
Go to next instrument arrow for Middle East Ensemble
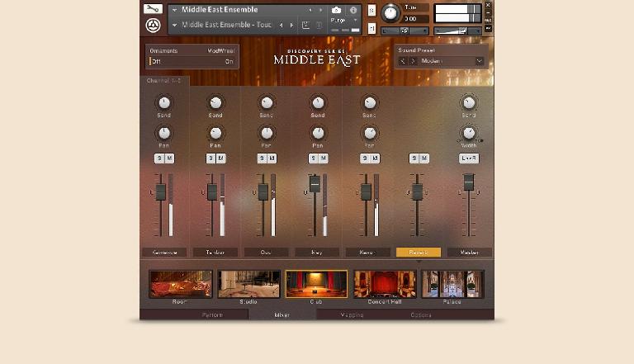click(320, 10)
